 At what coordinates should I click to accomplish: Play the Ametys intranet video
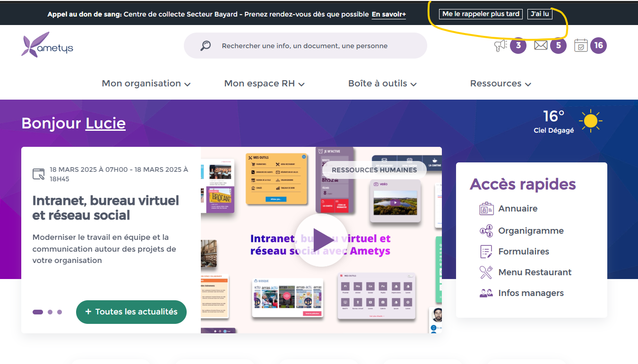point(321,240)
